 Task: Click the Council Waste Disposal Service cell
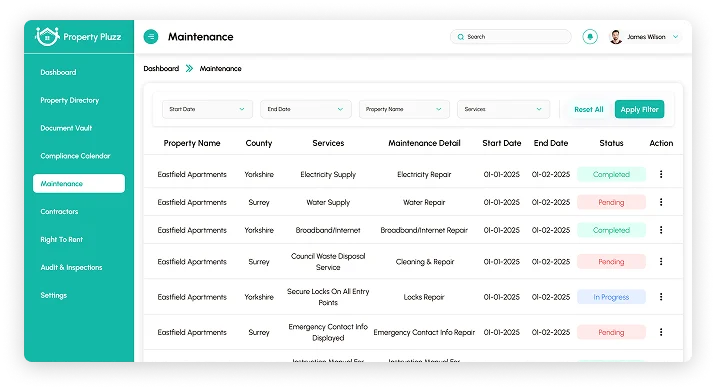coord(328,261)
